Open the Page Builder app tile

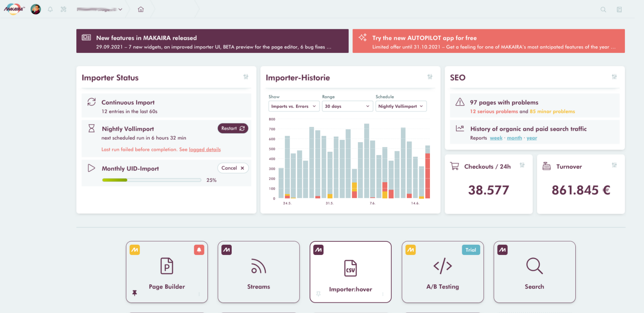[167, 272]
